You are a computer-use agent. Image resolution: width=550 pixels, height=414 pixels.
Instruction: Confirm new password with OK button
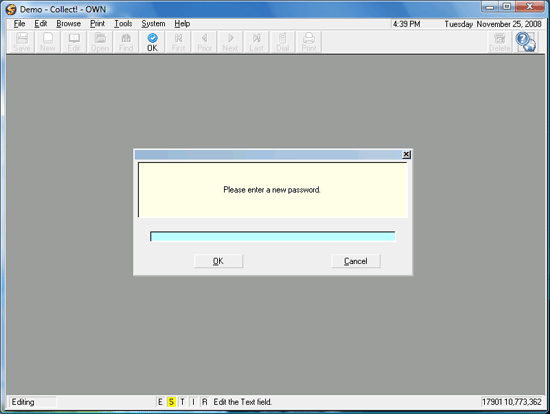(218, 261)
